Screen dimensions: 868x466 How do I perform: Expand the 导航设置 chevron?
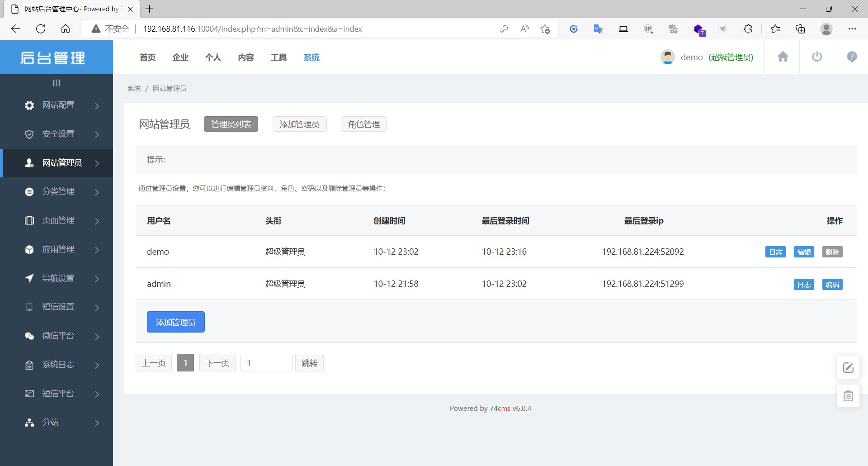click(x=97, y=279)
